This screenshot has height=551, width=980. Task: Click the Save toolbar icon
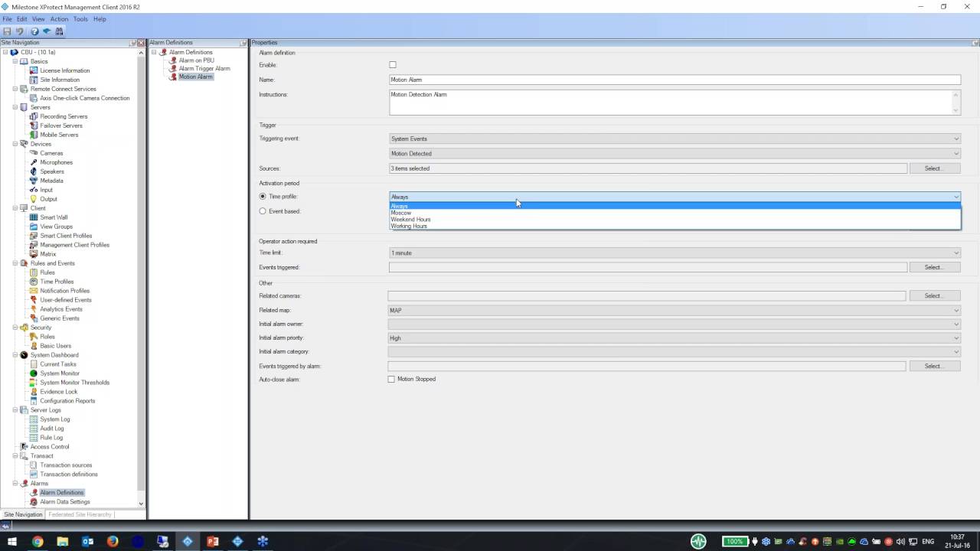point(7,31)
